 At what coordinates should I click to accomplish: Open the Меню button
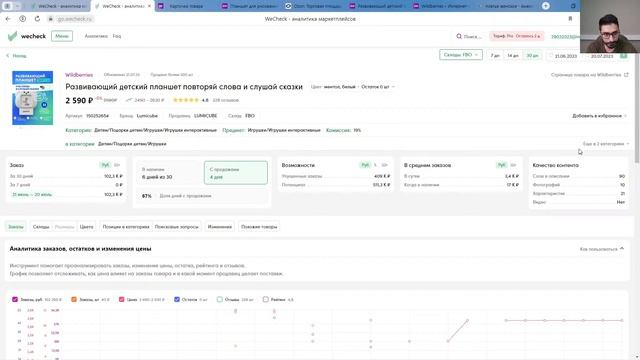tap(62, 36)
